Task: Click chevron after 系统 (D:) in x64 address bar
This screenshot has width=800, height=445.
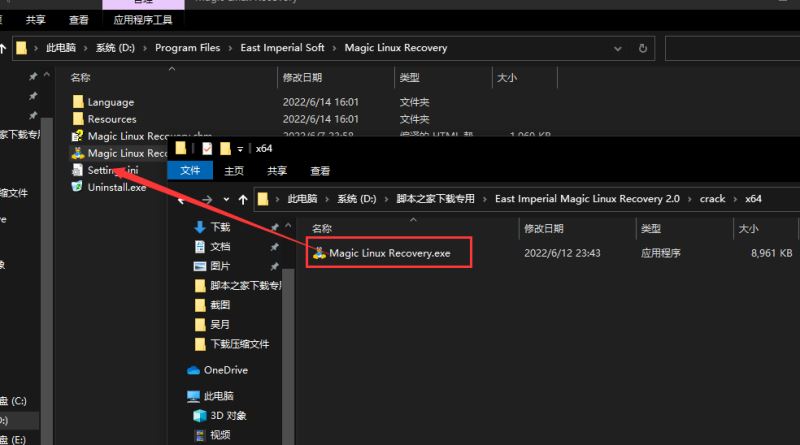Action: pyautogui.click(x=386, y=199)
